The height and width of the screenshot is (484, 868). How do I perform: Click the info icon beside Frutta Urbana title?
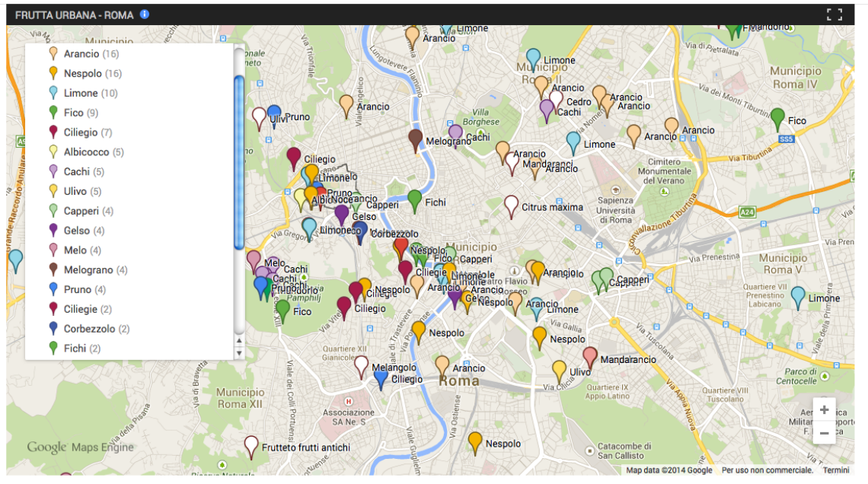pyautogui.click(x=145, y=14)
